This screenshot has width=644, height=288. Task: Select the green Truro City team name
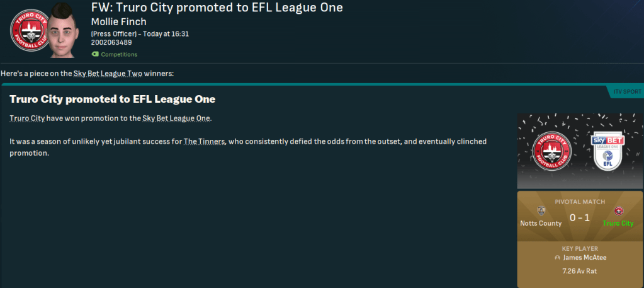pyautogui.click(x=618, y=223)
